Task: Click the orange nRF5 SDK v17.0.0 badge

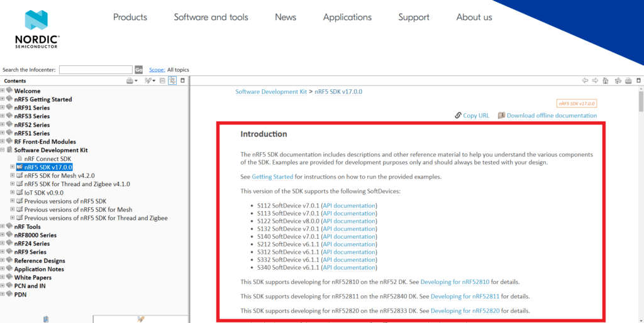Action: [x=577, y=104]
